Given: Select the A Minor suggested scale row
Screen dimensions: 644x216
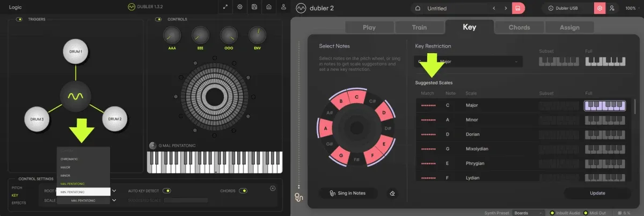Looking at the screenshot, I should pos(523,120).
